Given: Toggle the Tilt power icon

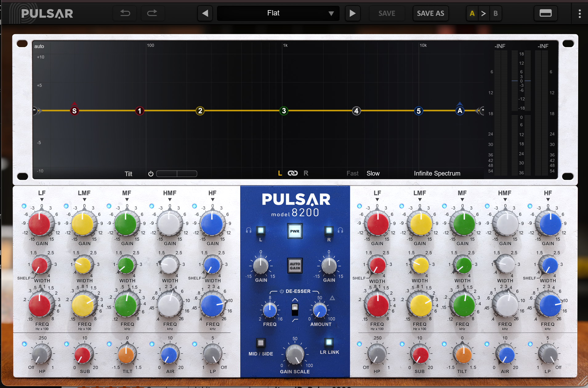Looking at the screenshot, I should 151,174.
